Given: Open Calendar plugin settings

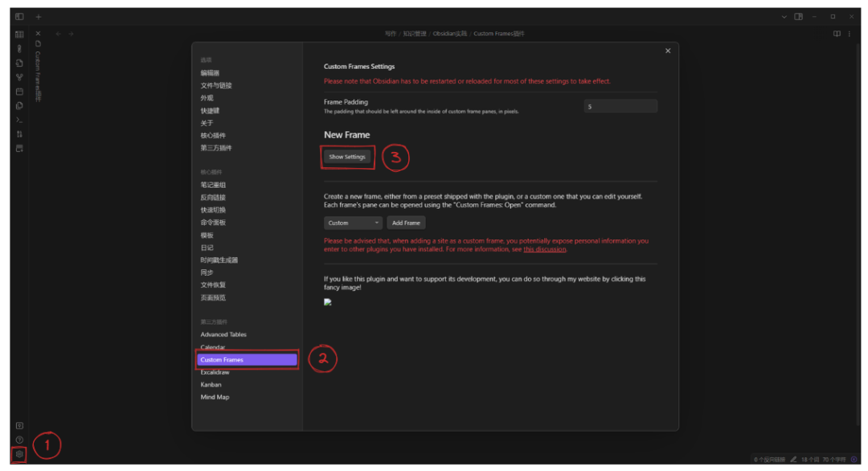Looking at the screenshot, I should click(x=212, y=347).
